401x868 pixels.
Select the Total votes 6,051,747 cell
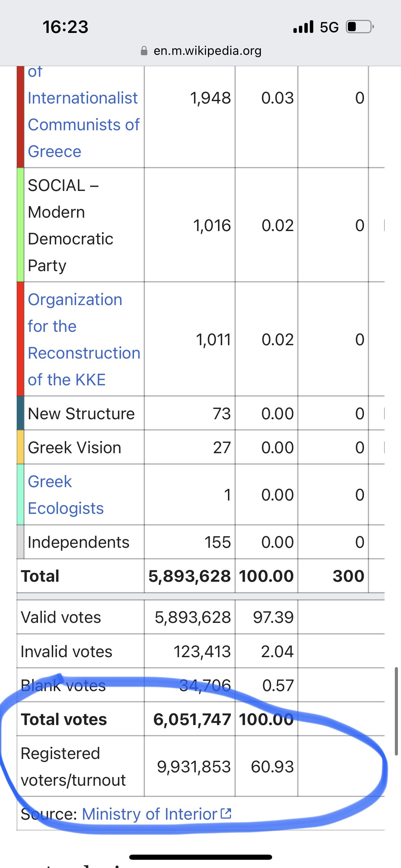pos(192,719)
